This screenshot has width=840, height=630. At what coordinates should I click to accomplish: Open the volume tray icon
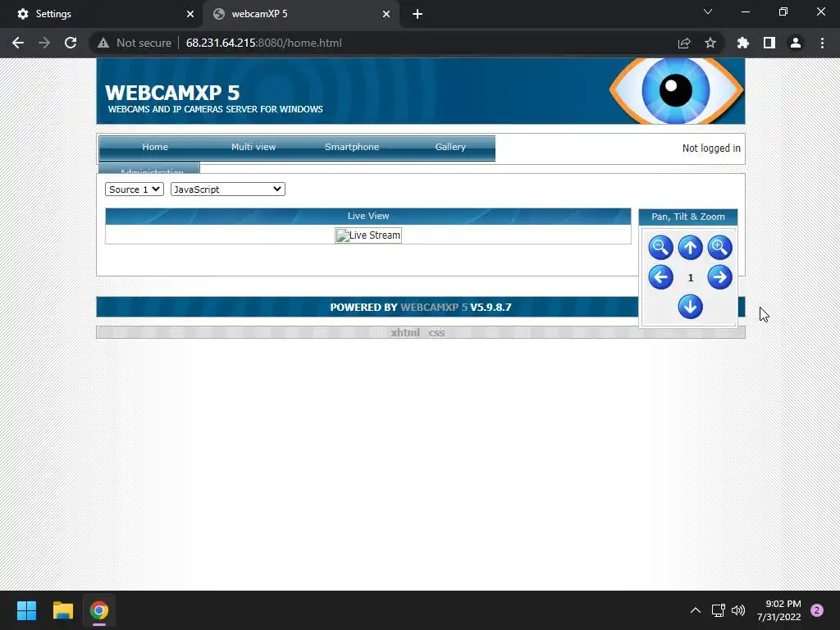pos(738,610)
